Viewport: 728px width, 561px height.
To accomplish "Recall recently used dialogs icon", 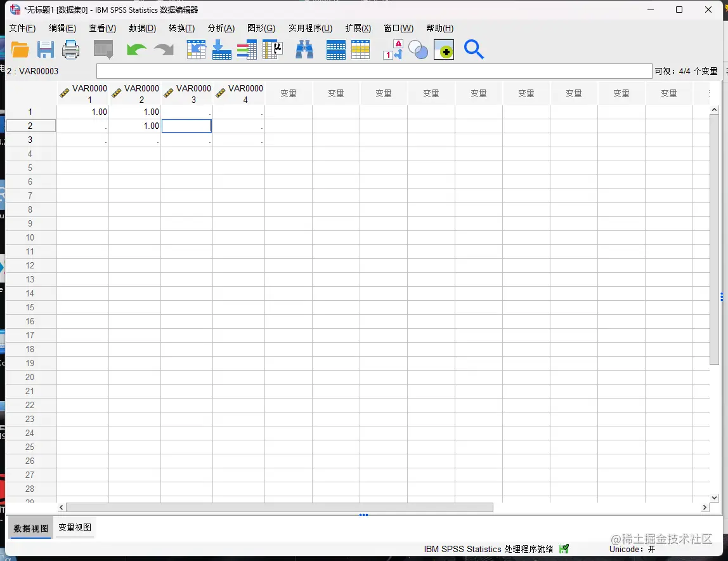I will point(103,49).
